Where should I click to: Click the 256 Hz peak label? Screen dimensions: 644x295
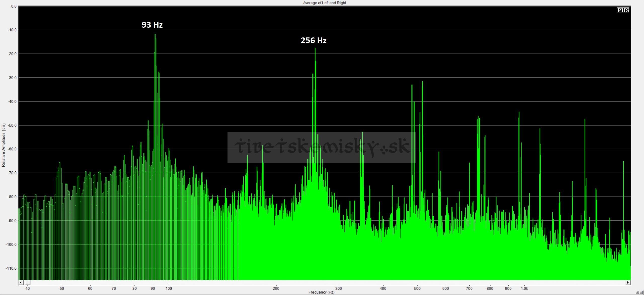314,40
